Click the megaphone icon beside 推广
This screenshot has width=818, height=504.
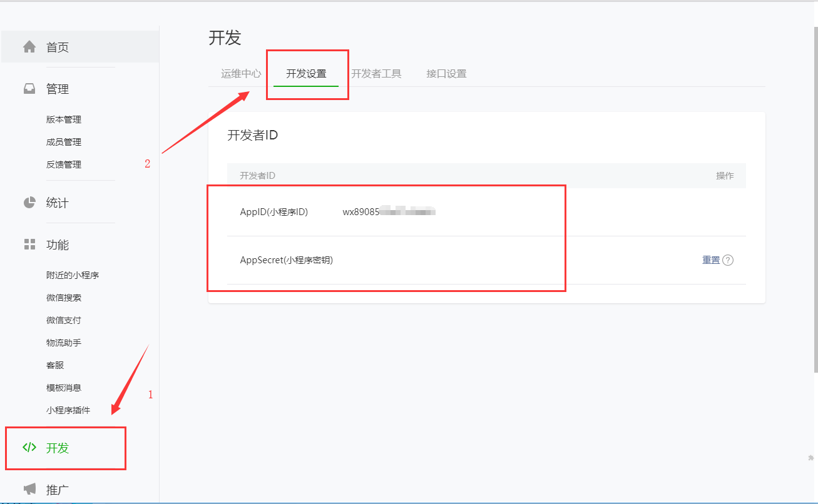click(x=29, y=489)
